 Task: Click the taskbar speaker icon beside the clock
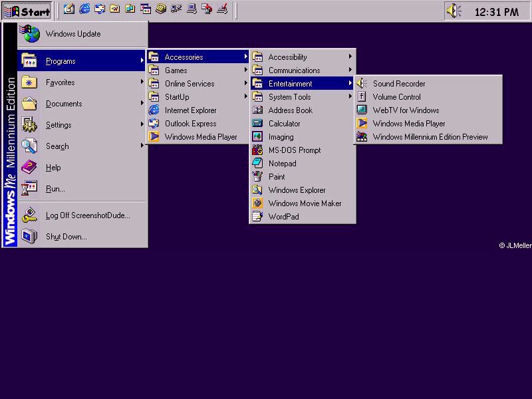click(x=454, y=11)
